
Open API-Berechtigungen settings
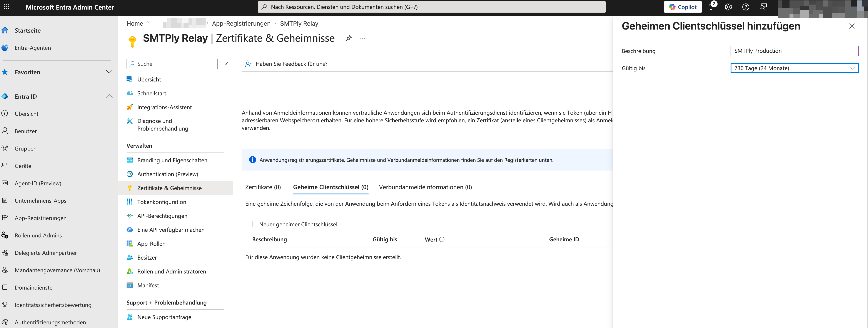coord(162,215)
